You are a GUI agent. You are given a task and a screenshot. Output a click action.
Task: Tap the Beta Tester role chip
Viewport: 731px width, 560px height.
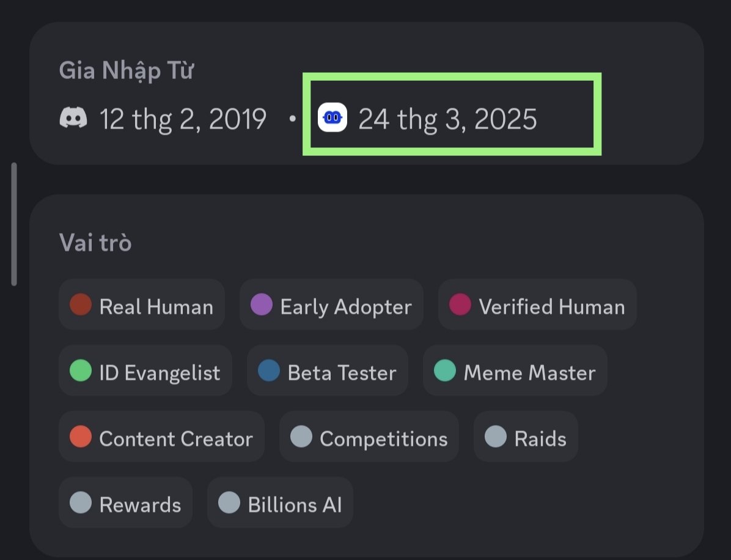coord(328,371)
